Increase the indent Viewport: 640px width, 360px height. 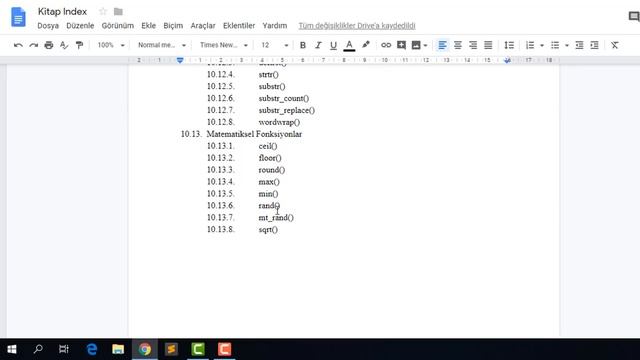pyautogui.click(x=595, y=45)
